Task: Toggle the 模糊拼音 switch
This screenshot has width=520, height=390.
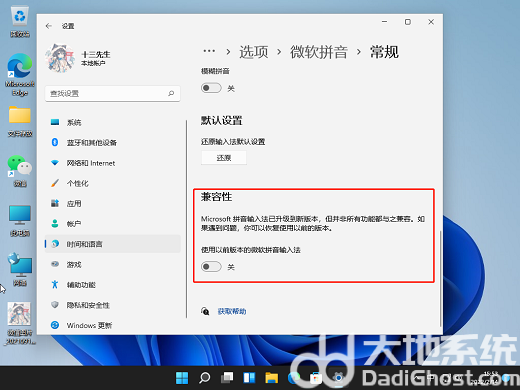Action: (x=211, y=88)
